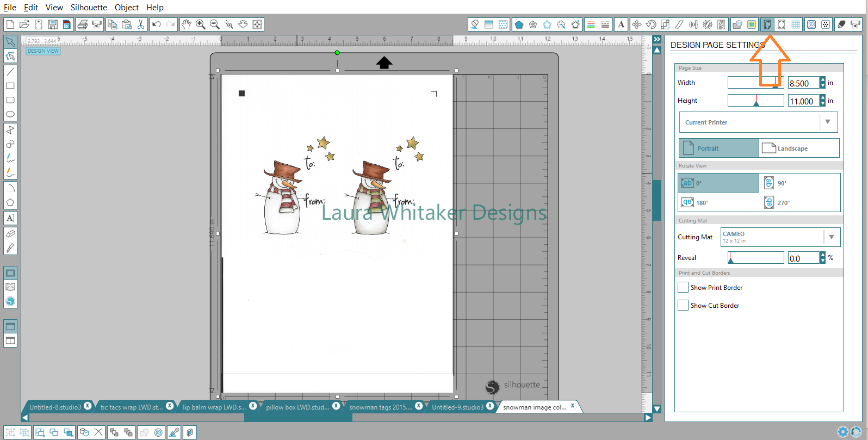Open the Help menu

[x=155, y=8]
